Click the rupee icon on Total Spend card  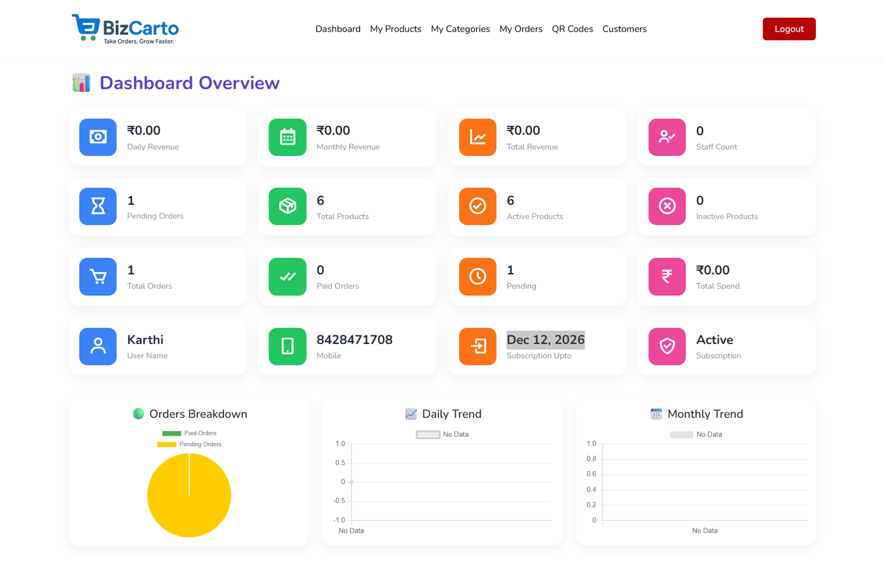tap(667, 277)
